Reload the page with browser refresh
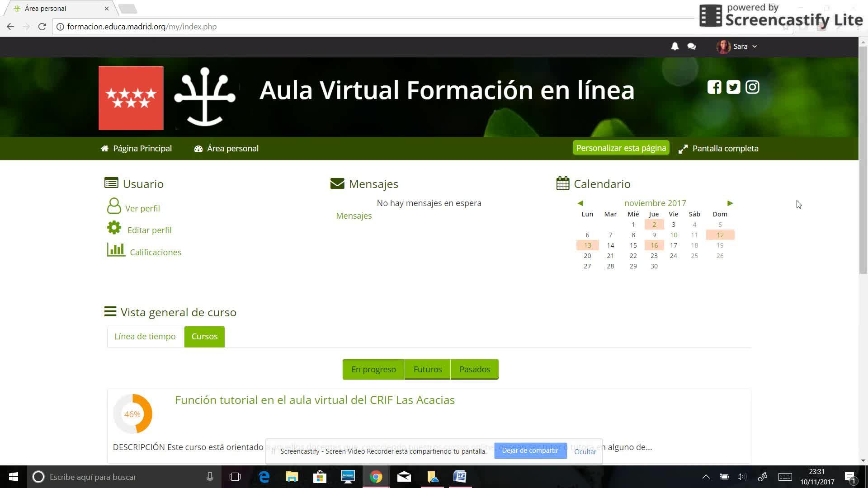Screen dimensions: 868x488 (x=42, y=27)
